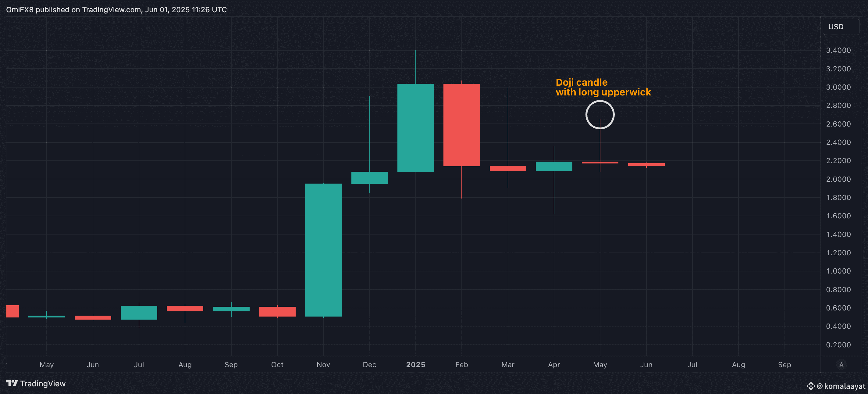Click the TradingView wordmark text
Viewport: 868px width, 394px height.
point(43,384)
